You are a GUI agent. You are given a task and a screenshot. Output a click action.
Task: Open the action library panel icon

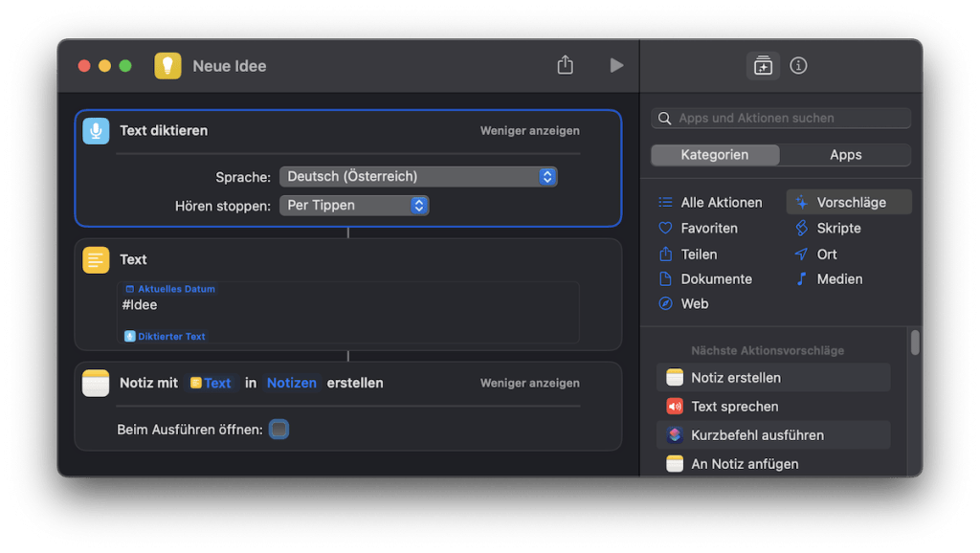(763, 65)
